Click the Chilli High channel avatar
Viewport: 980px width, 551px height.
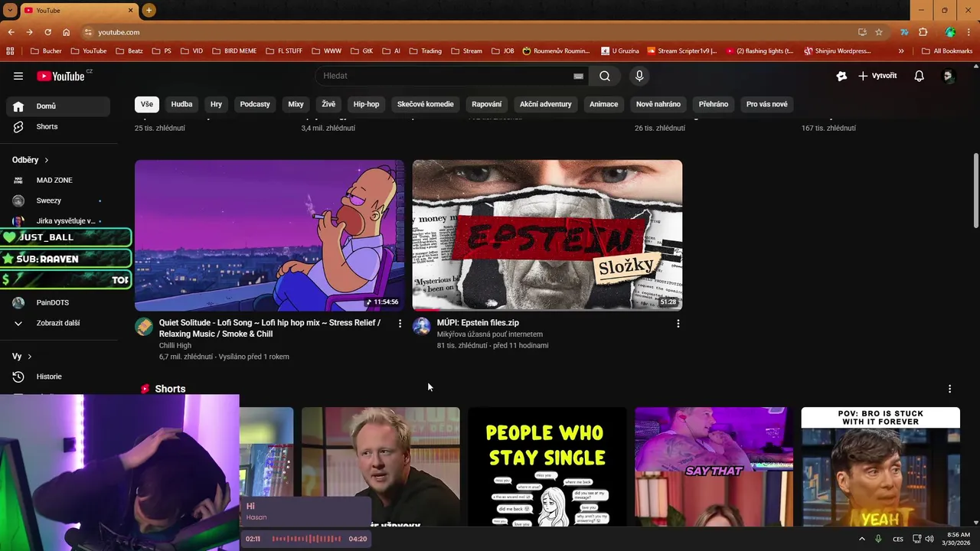[144, 327]
